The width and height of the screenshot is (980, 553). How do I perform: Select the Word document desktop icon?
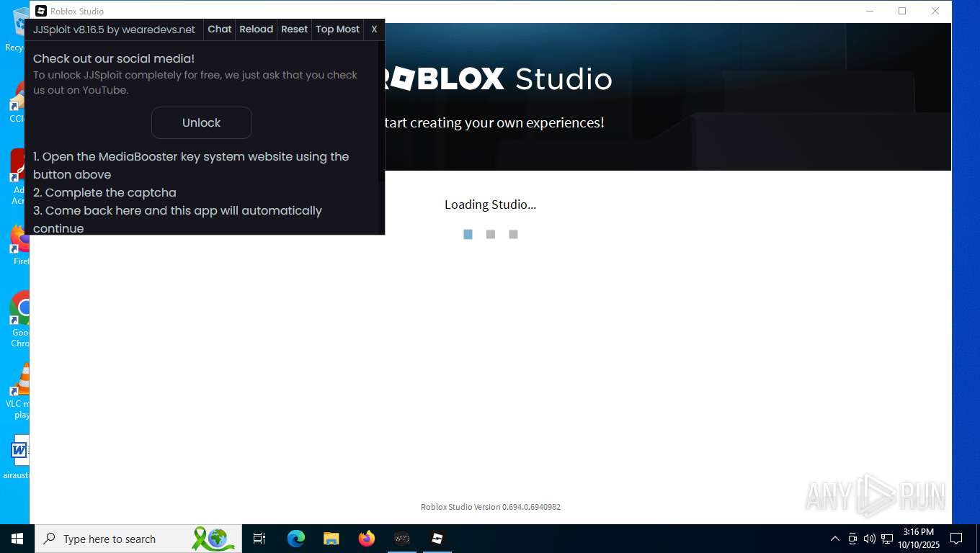[x=16, y=457]
